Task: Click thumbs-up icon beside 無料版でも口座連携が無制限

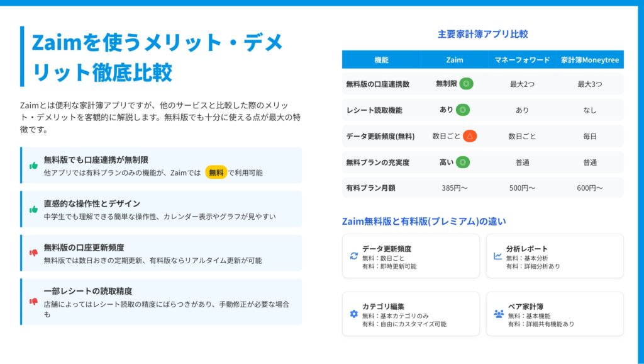Action: point(34,166)
